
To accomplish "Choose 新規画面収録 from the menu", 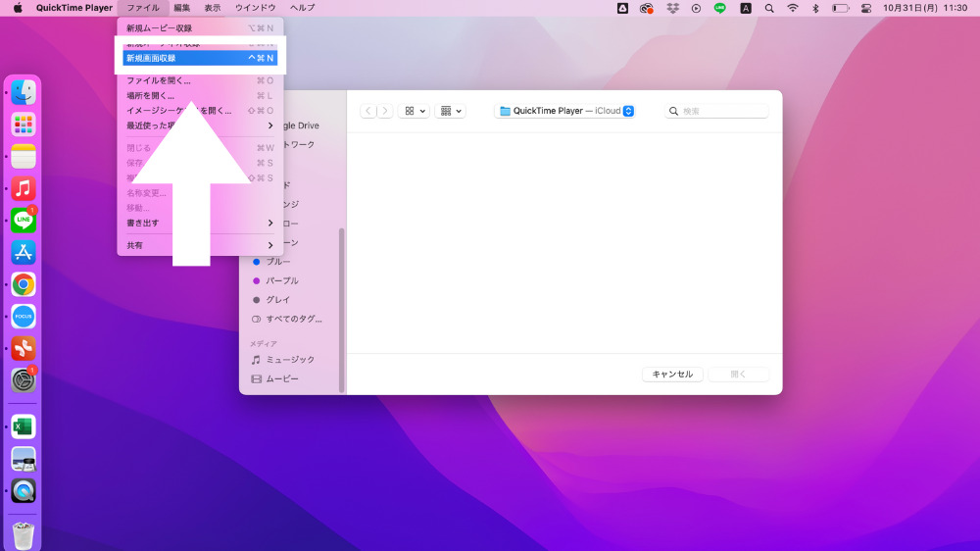I will [x=200, y=58].
